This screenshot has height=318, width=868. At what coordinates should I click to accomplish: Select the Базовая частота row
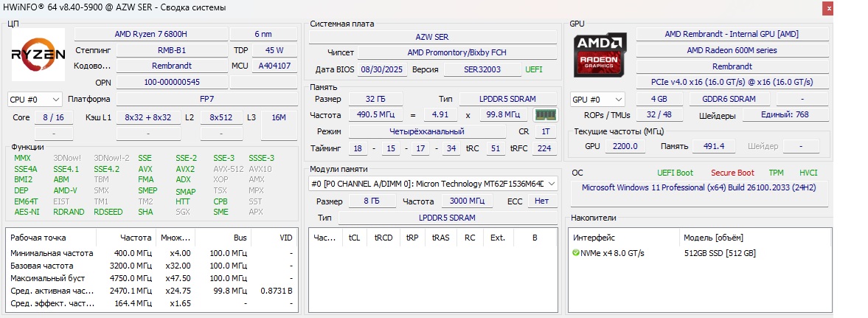151,266
